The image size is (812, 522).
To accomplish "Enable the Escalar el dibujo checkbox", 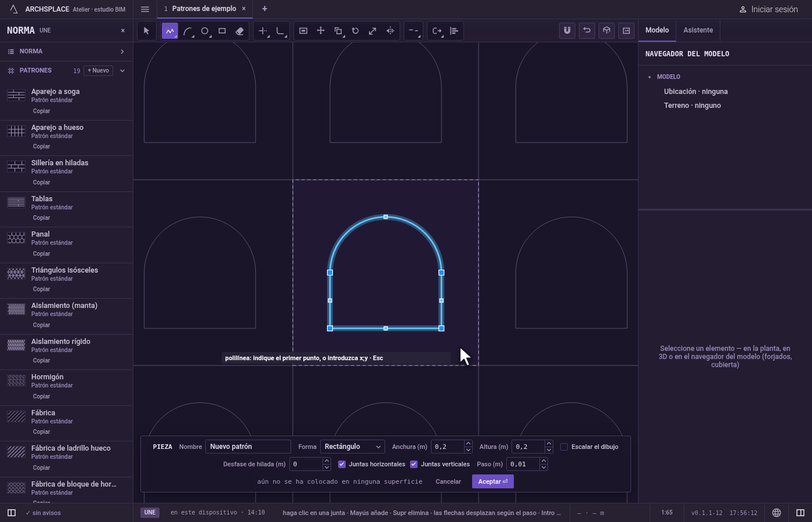I will point(564,447).
